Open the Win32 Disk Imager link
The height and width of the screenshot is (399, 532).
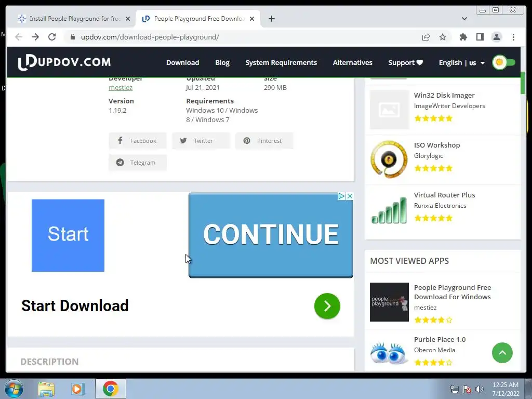(x=444, y=96)
